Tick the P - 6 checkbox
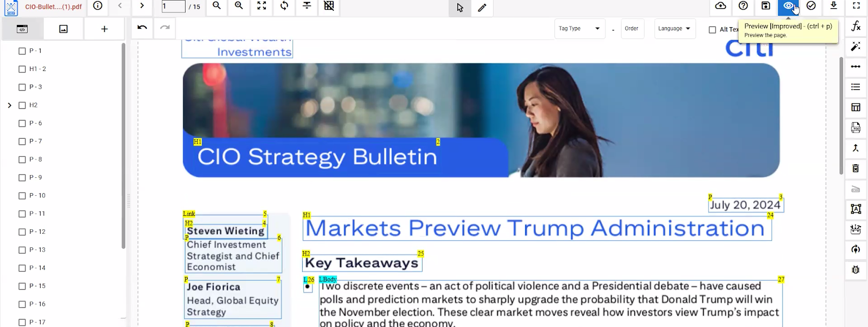 (x=22, y=123)
